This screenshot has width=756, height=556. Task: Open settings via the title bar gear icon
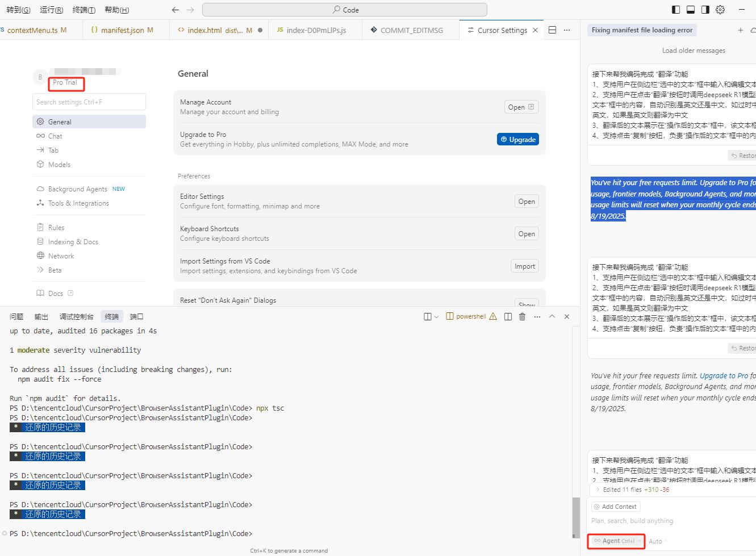[720, 10]
